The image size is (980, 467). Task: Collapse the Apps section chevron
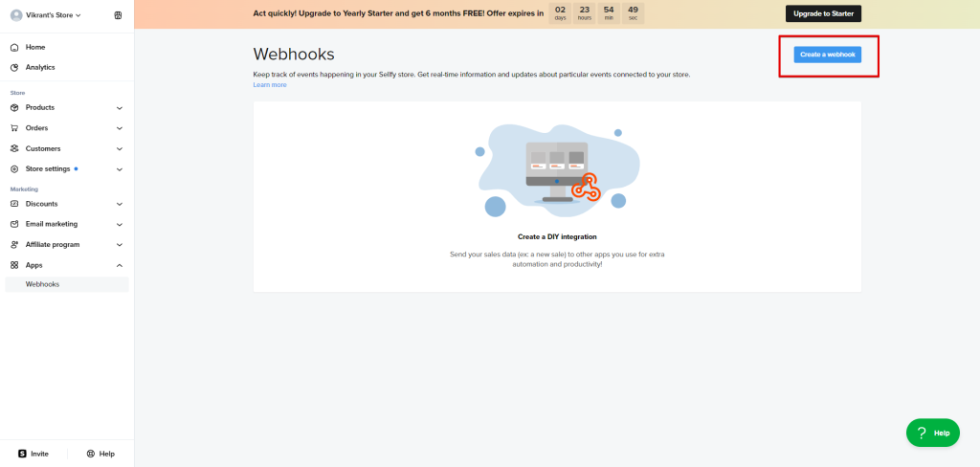click(x=120, y=265)
